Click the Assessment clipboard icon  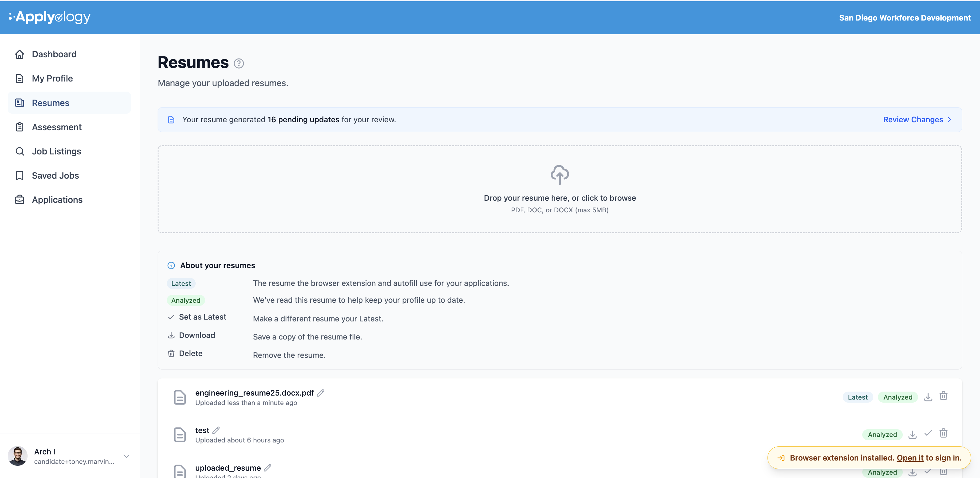[20, 127]
